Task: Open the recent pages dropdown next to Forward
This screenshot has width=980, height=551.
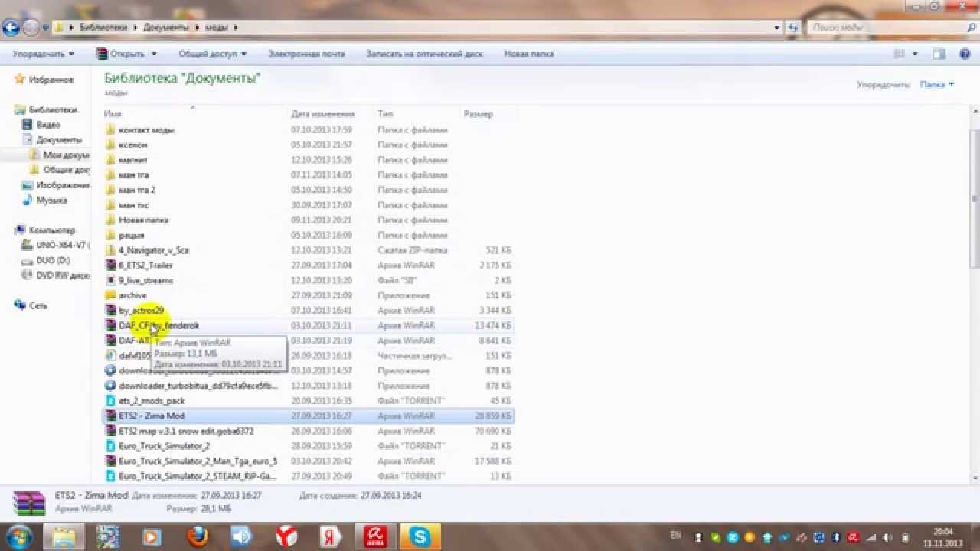Action: [x=45, y=28]
